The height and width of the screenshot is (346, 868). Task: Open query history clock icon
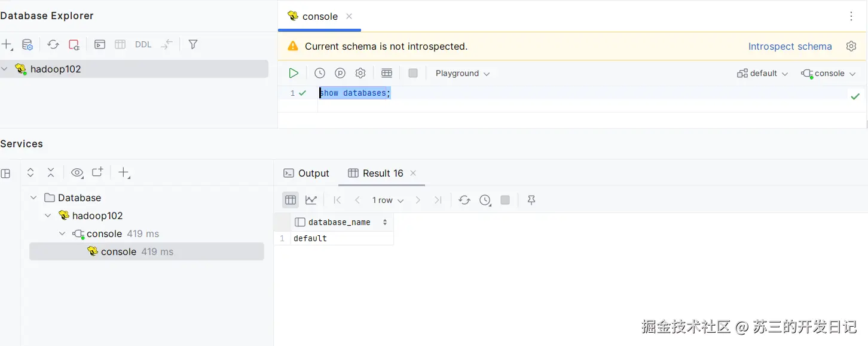click(320, 73)
